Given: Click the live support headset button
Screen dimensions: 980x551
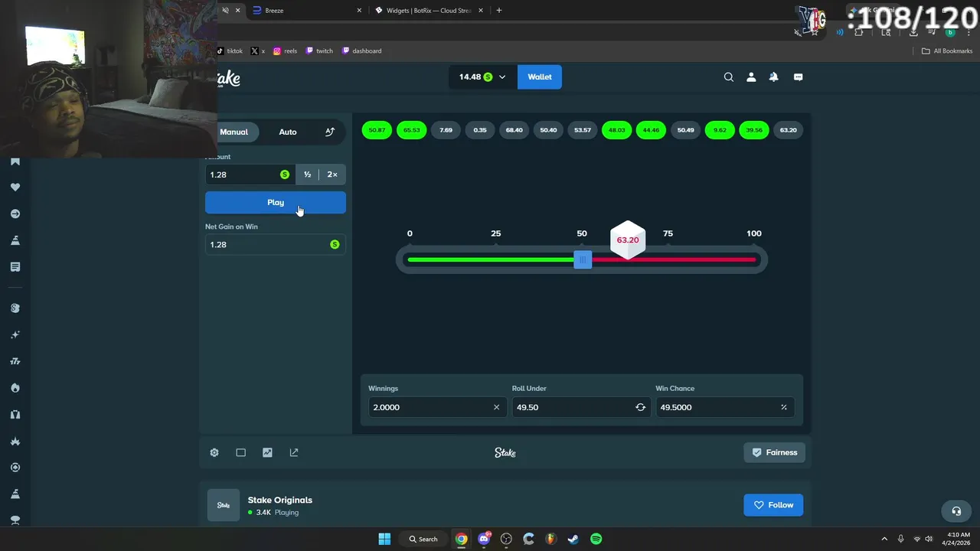Looking at the screenshot, I should (956, 511).
